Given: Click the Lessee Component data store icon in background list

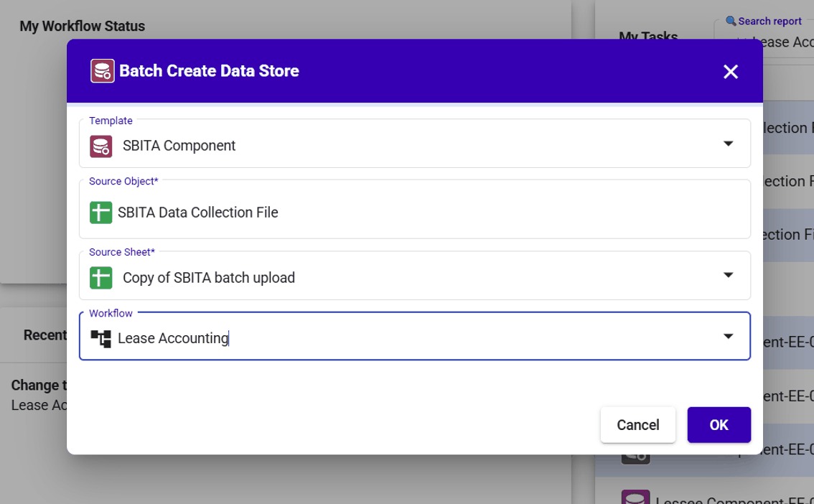Looking at the screenshot, I should coord(635,497).
